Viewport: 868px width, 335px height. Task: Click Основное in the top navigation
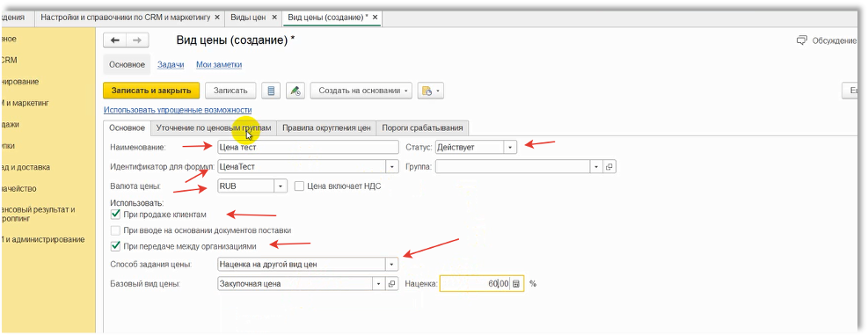coord(127,65)
